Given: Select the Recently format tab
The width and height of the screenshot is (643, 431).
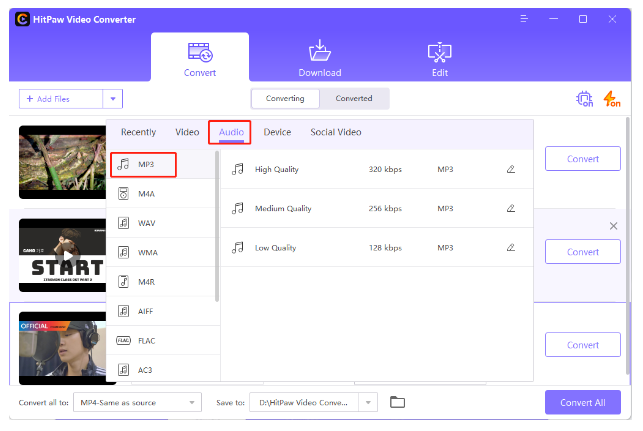Looking at the screenshot, I should [138, 132].
